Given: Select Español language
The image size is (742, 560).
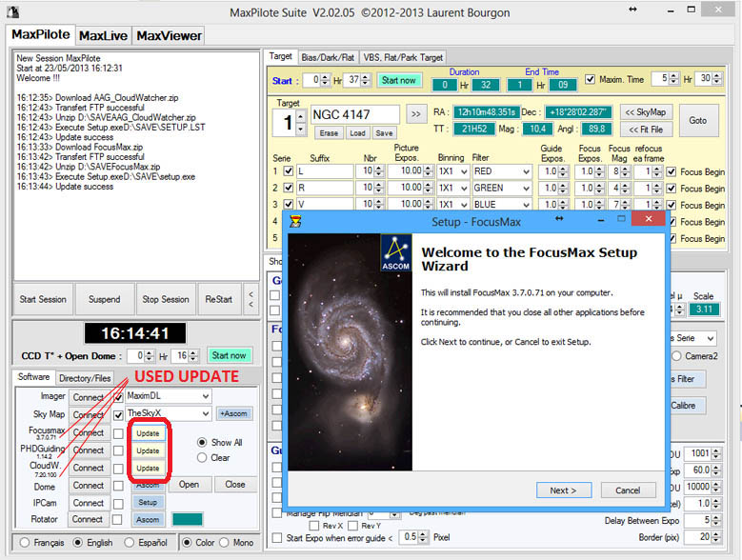Looking at the screenshot, I should [130, 543].
